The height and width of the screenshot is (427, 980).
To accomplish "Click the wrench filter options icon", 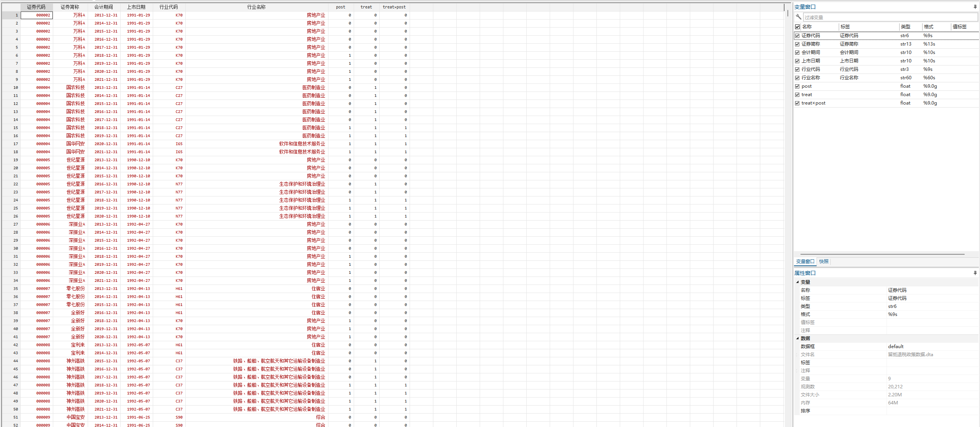I will coord(798,17).
